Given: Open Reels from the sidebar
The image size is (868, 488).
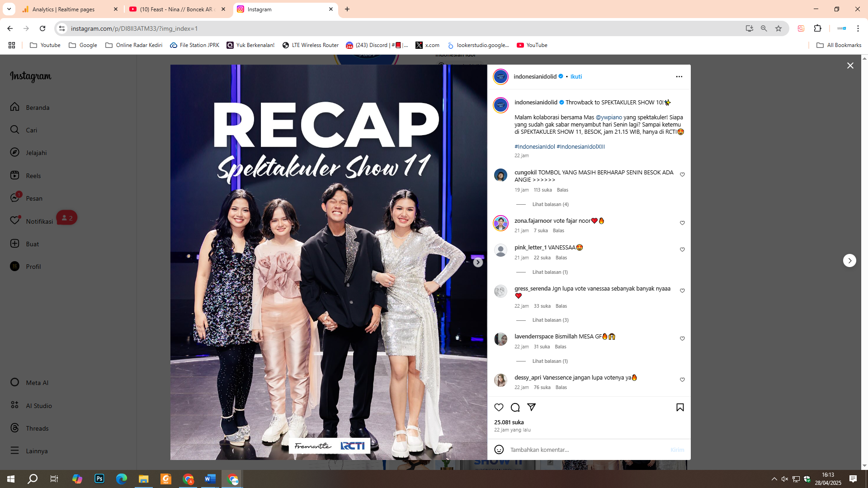Looking at the screenshot, I should tap(34, 175).
